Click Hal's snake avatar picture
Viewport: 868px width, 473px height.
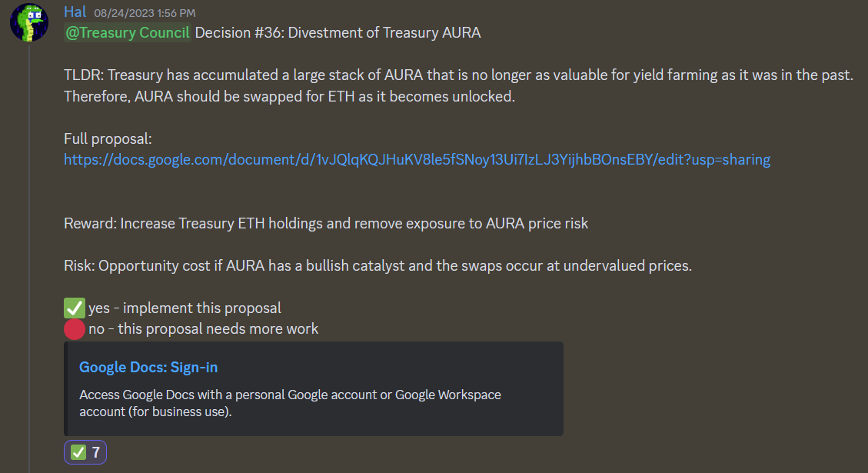[29, 22]
